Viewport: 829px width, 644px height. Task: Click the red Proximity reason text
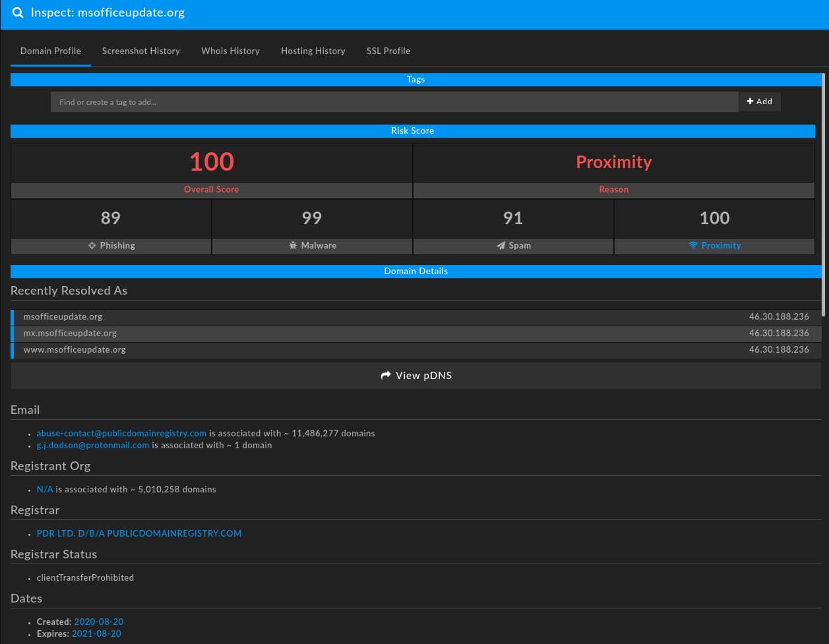[614, 161]
